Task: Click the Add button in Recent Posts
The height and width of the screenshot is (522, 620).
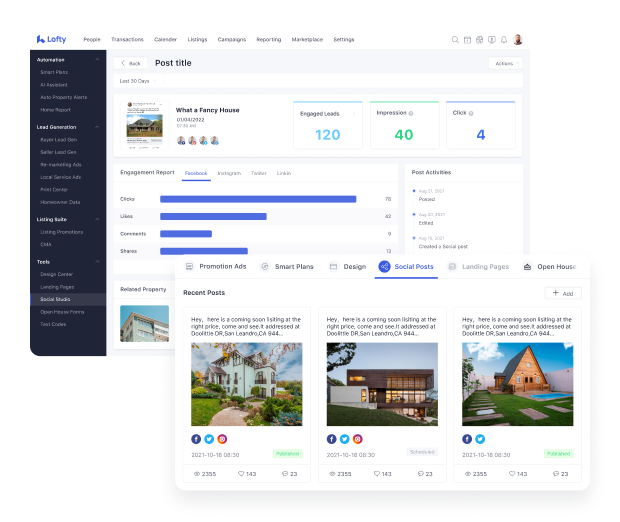Action: [x=562, y=293]
